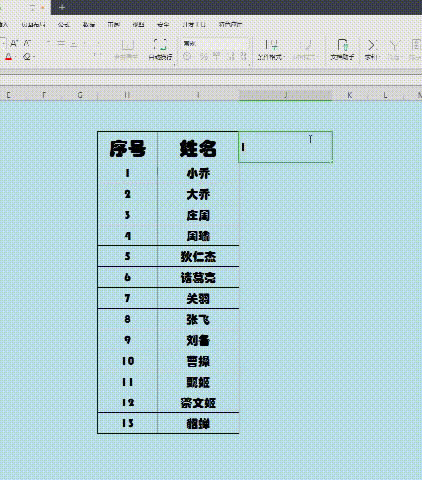Select the cell 小乔
This screenshot has height=480, width=422.
point(198,173)
